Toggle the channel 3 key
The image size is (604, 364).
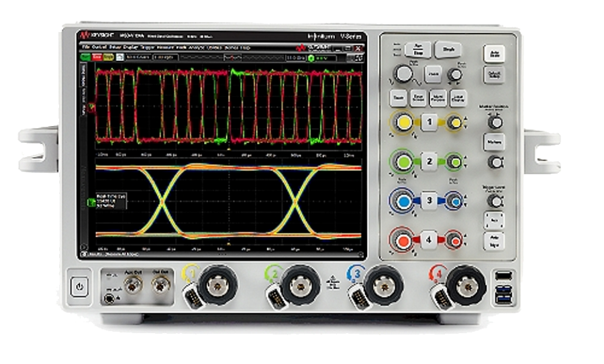click(430, 200)
